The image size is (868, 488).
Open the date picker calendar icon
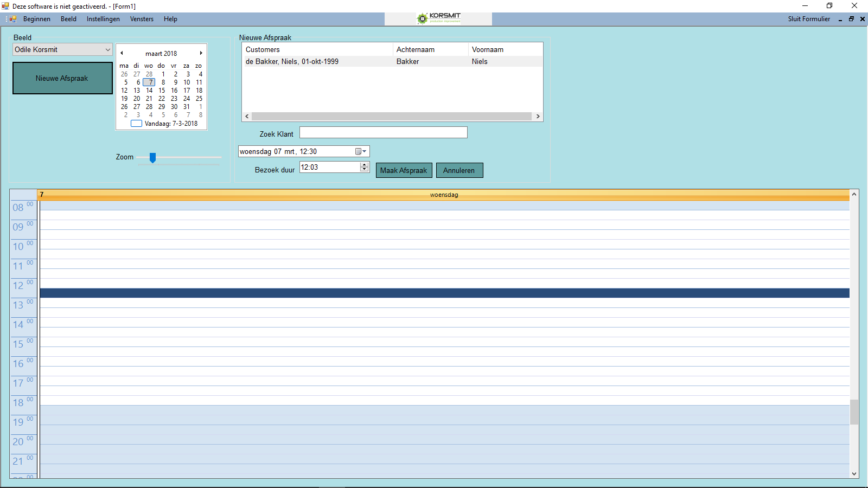360,152
